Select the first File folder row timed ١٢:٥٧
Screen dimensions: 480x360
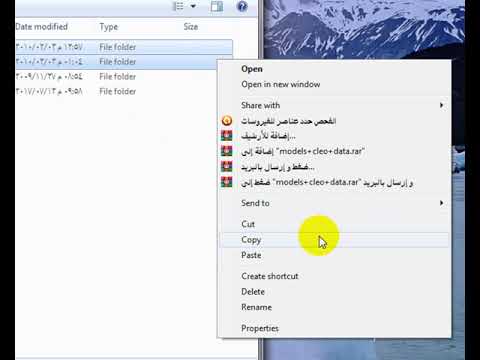point(124,47)
